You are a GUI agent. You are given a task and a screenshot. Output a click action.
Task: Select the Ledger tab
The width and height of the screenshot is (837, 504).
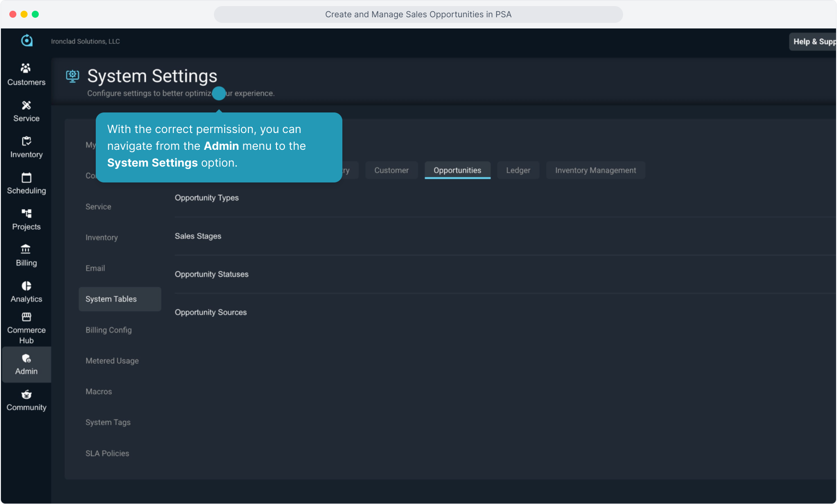(x=518, y=170)
